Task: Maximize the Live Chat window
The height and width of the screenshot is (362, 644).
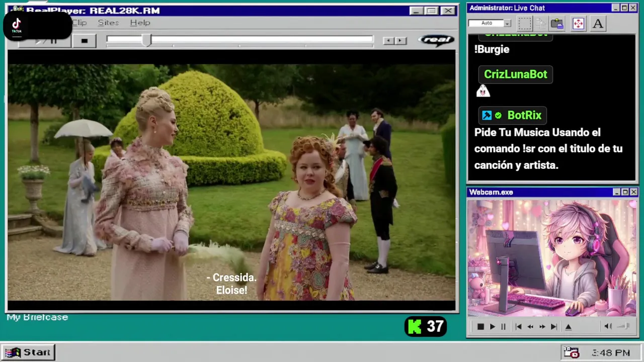Action: 624,8
